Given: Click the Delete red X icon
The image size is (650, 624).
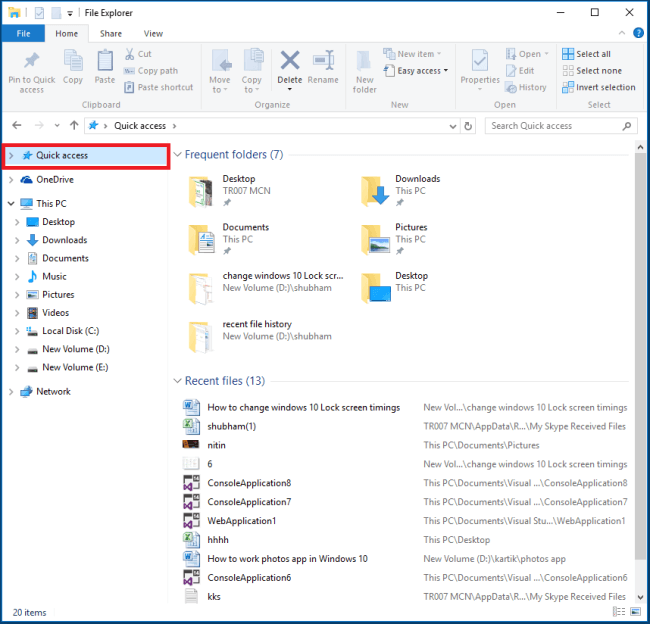Looking at the screenshot, I should click(290, 60).
